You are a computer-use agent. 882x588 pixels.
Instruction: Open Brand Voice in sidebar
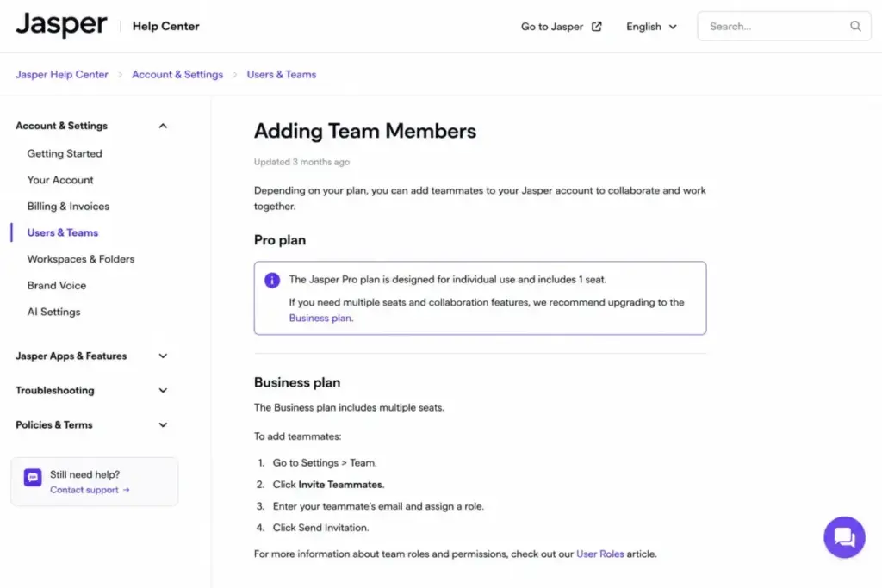57,286
